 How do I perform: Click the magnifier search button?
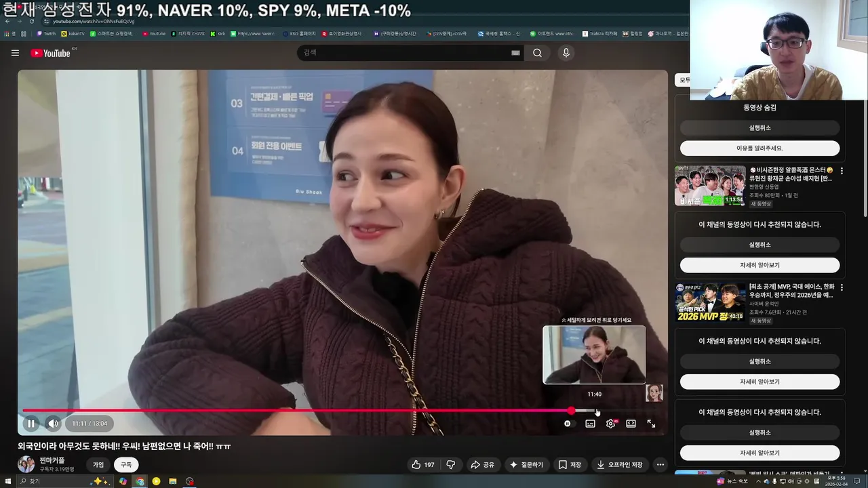click(x=537, y=53)
